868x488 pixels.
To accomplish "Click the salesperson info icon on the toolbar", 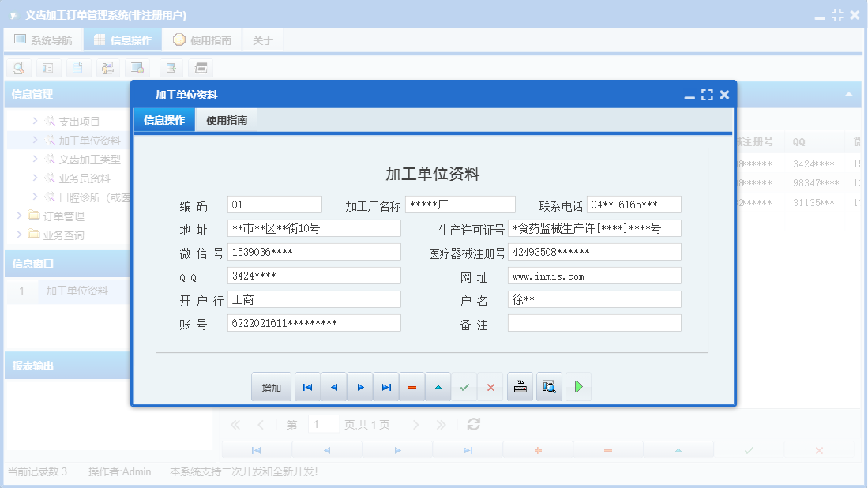I will 107,68.
